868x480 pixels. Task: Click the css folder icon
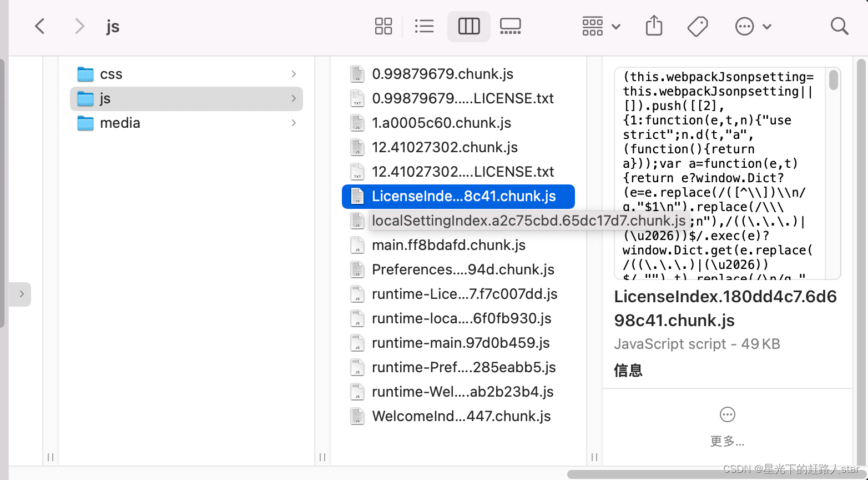pos(85,74)
